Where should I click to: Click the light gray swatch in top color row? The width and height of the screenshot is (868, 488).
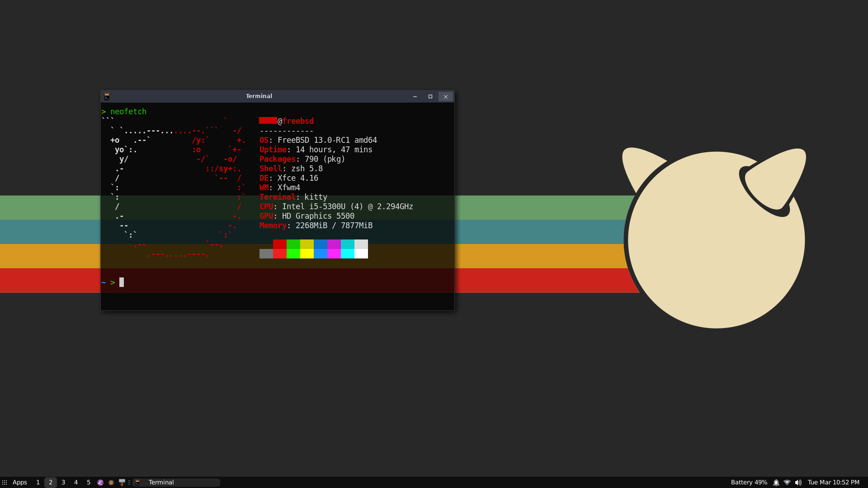[361, 244]
